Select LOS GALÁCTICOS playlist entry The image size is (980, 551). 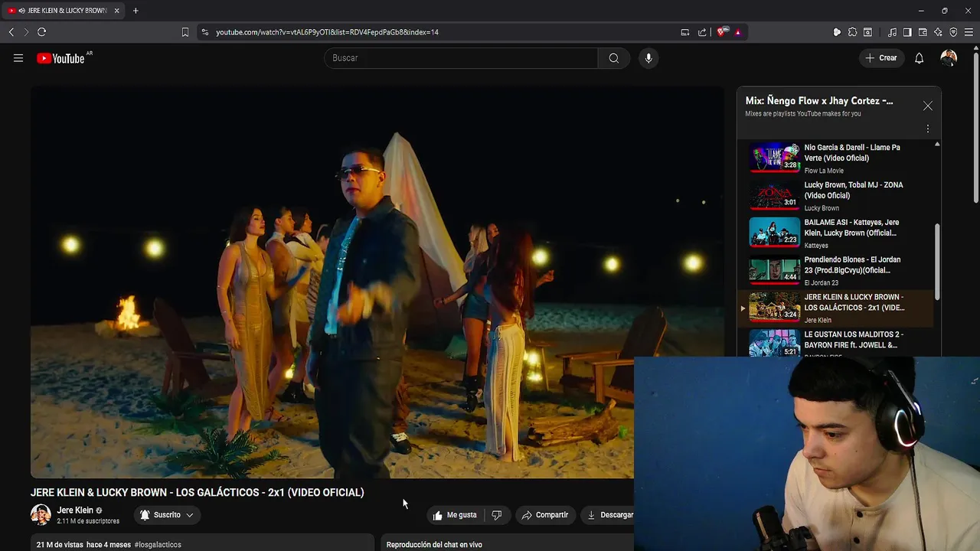tap(836, 308)
